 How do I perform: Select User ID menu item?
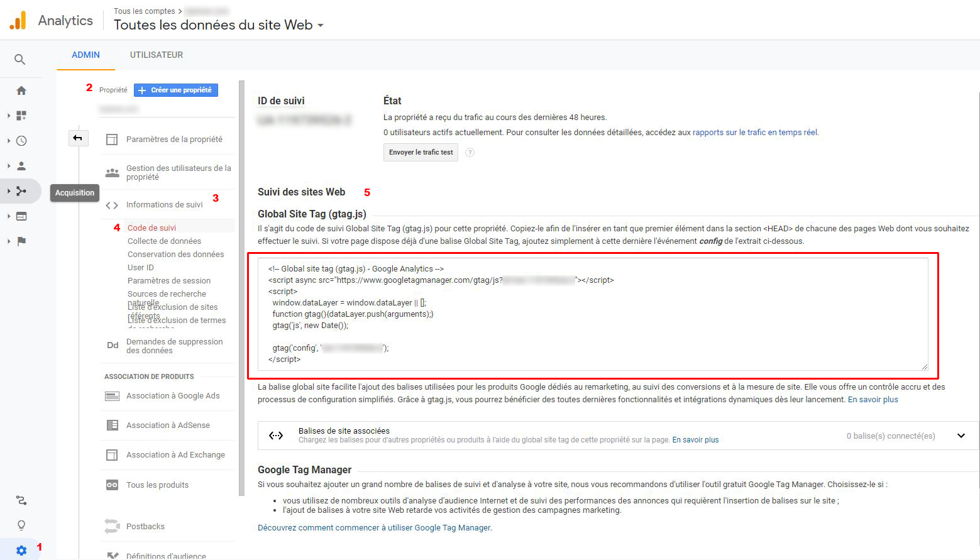click(141, 267)
